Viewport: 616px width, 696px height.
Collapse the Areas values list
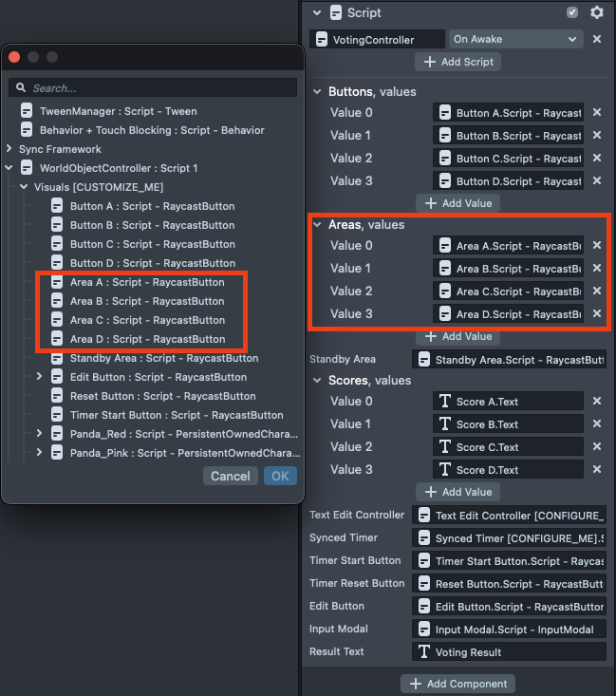coord(317,225)
